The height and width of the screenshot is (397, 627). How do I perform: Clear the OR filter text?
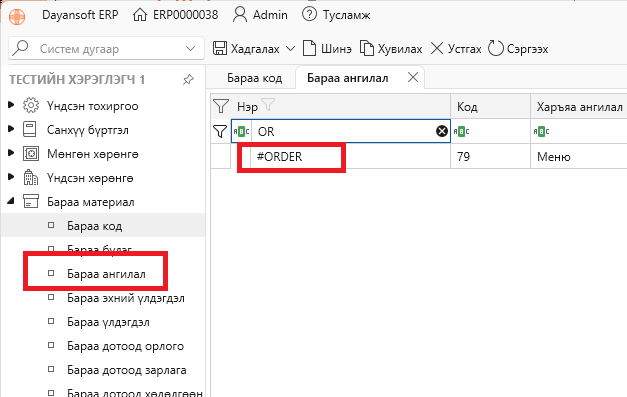click(441, 131)
